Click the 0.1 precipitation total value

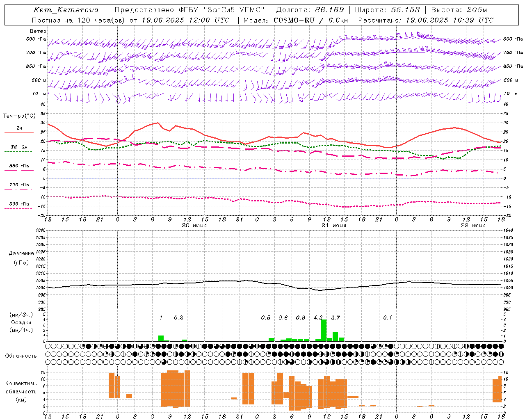tap(388, 318)
